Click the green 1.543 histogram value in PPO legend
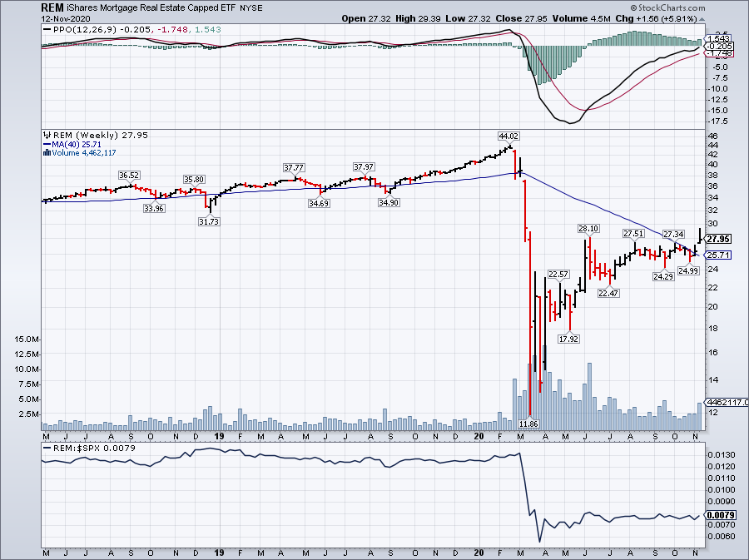This screenshot has width=749, height=560. coord(208,30)
